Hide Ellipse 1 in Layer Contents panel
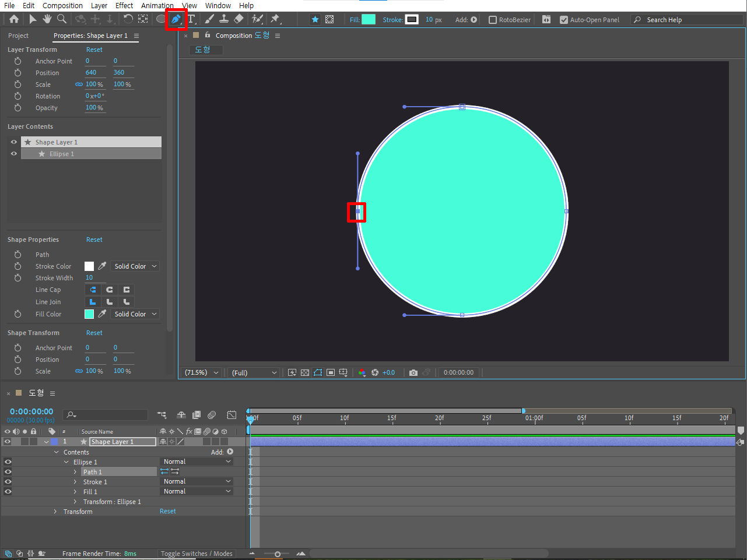This screenshot has height=560, width=747. [14, 154]
